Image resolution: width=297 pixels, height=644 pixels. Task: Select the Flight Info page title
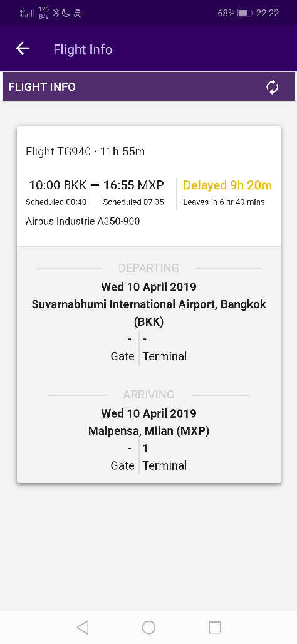pyautogui.click(x=83, y=49)
